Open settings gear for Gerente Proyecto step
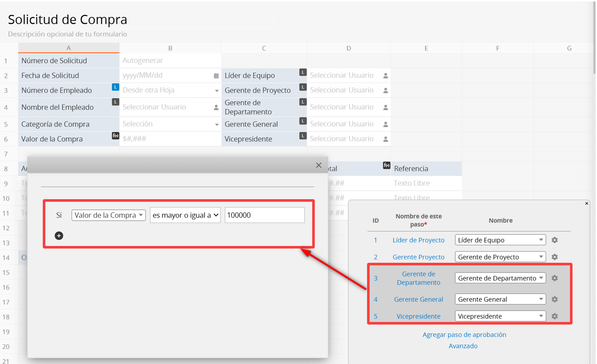 (x=555, y=257)
